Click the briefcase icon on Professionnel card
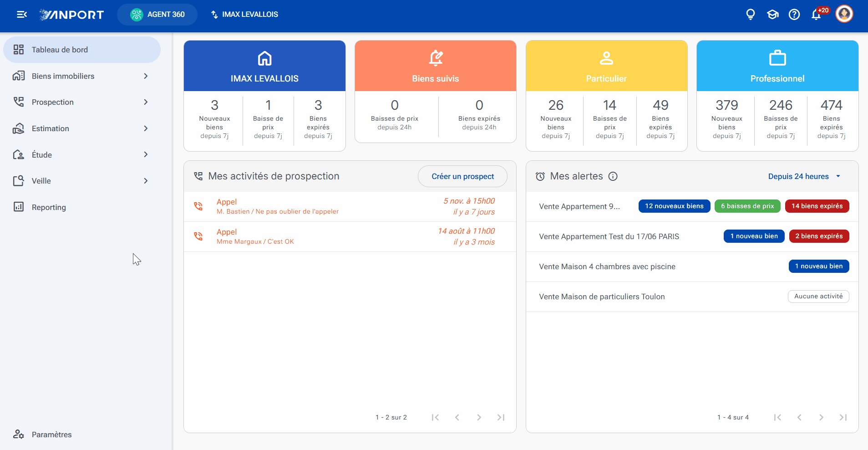This screenshot has width=868, height=450. (777, 58)
